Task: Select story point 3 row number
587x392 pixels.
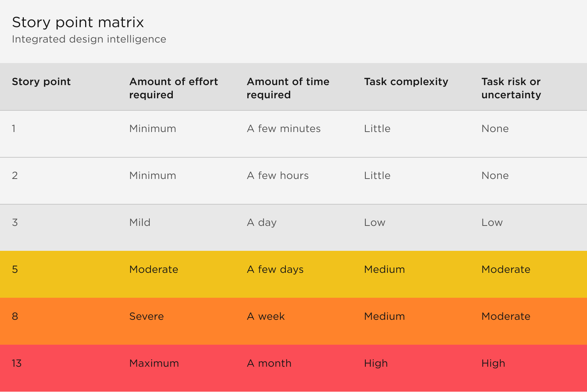Action: point(15,223)
